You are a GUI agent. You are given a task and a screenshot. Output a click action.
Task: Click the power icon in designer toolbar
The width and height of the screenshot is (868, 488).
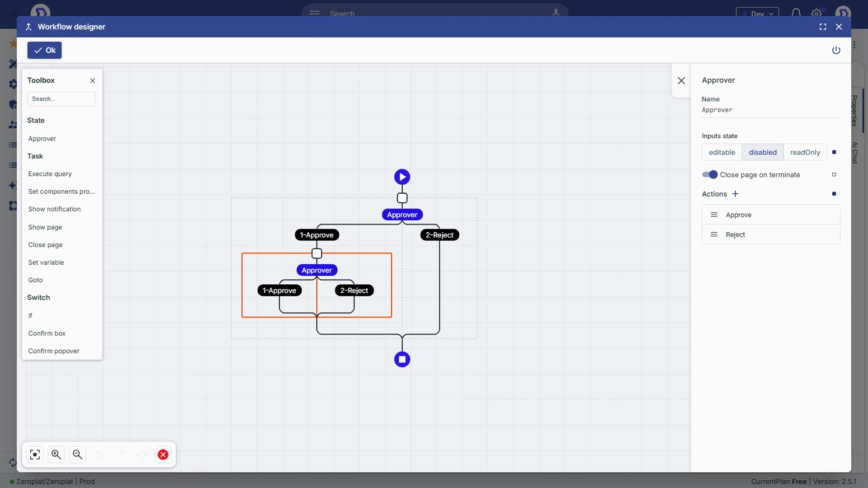(836, 50)
